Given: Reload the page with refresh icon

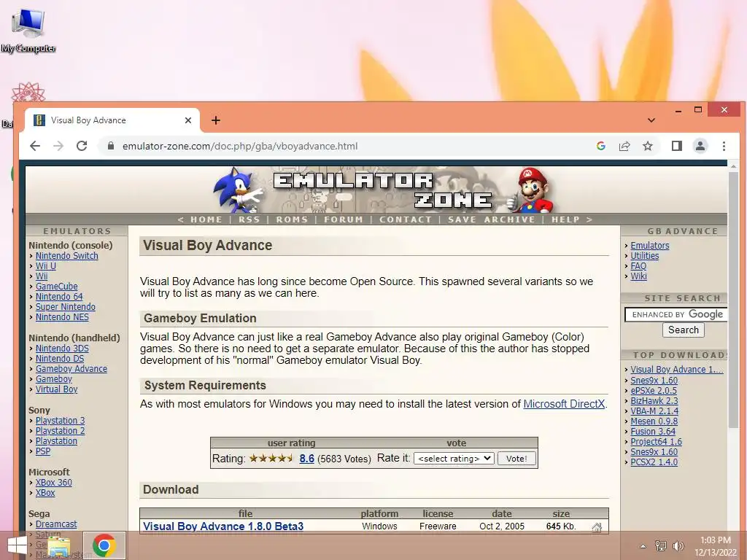Looking at the screenshot, I should click(x=82, y=146).
